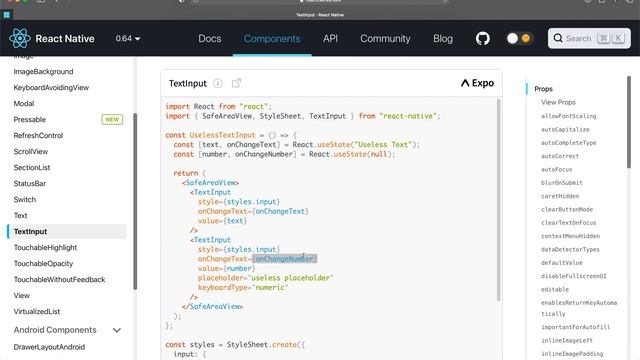Screen dimensions: 640x360
Task: Open Text component in sidebar
Action: (x=20, y=215)
